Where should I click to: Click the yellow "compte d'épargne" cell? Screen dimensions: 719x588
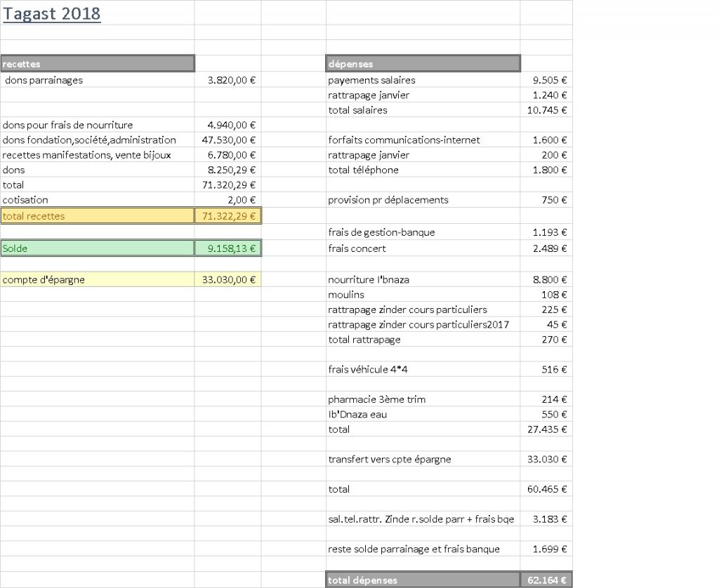98,279
